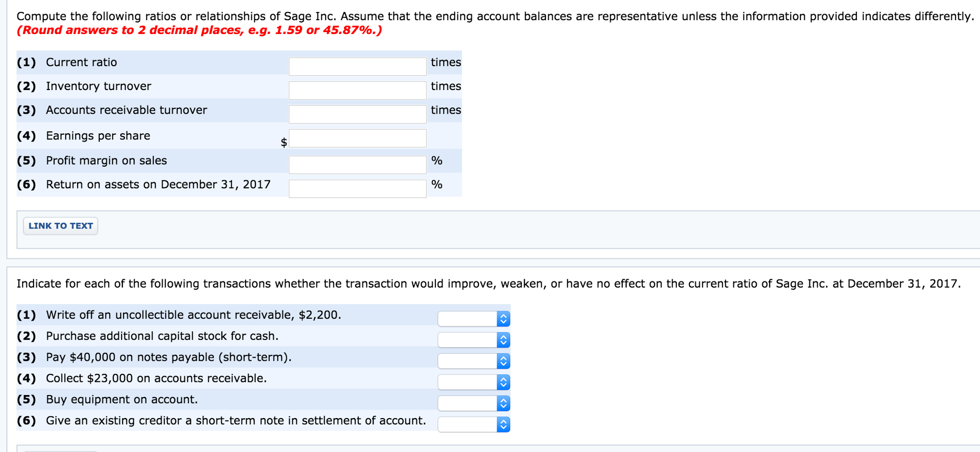980x452 pixels.
Task: Click the Current ratio answer field
Action: tap(356, 66)
